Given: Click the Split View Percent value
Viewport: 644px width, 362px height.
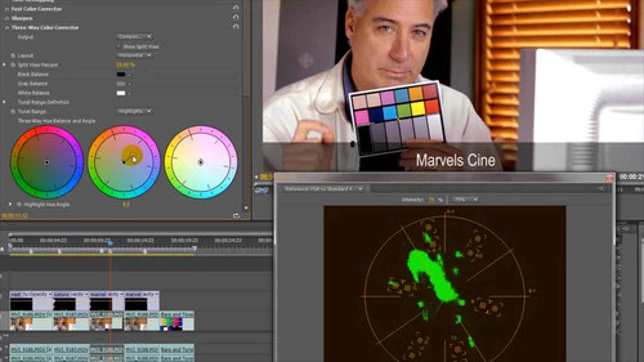Looking at the screenshot, I should pos(125,65).
